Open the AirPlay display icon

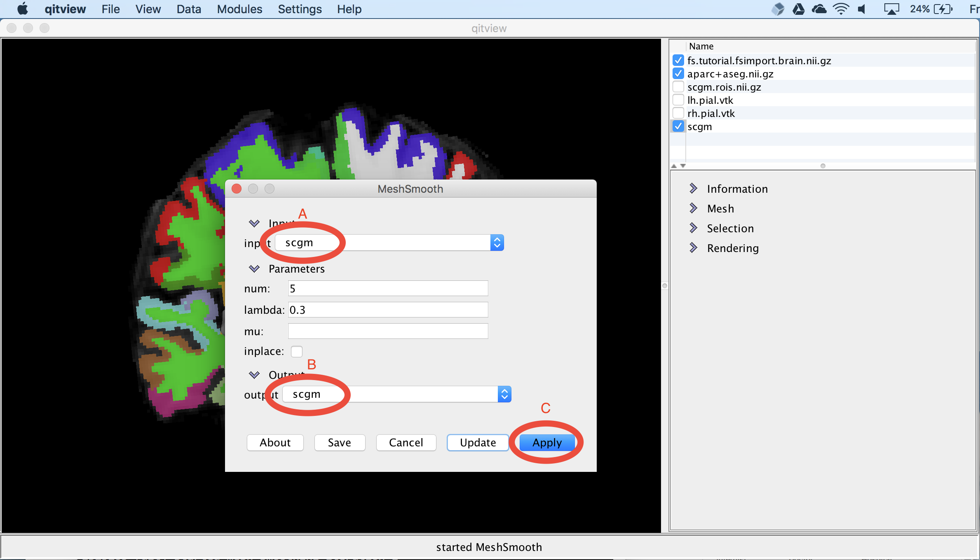tap(891, 9)
